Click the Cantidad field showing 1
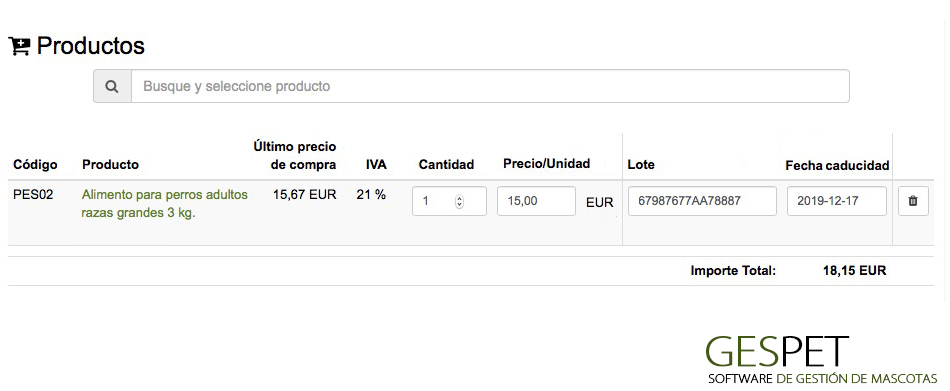This screenshot has height=391, width=950. [x=449, y=201]
